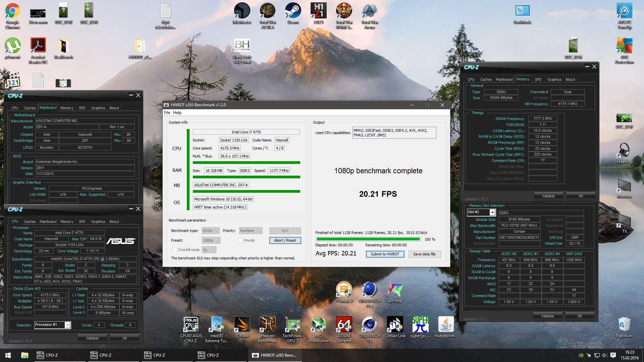Viewport: 644px width, 362px height.
Task: Click Submit to HWBOT button
Action: (x=385, y=254)
